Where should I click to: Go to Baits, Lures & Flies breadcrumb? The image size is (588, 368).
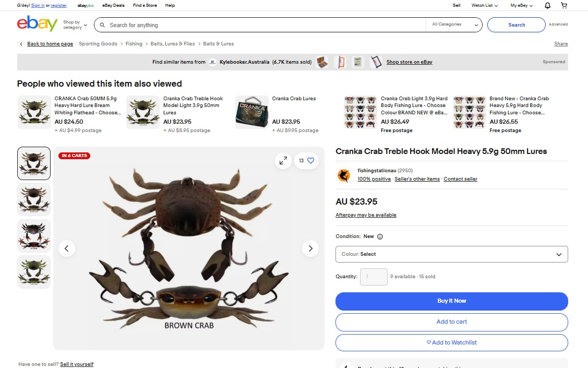(x=173, y=44)
